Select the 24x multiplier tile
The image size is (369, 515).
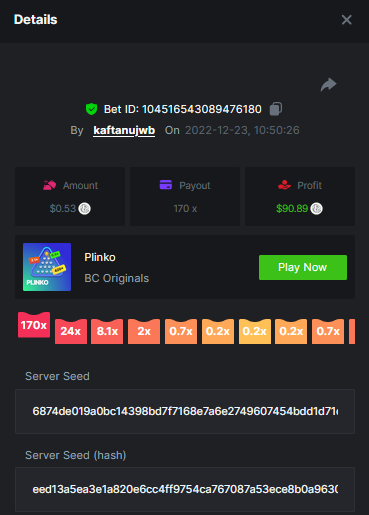pos(71,331)
